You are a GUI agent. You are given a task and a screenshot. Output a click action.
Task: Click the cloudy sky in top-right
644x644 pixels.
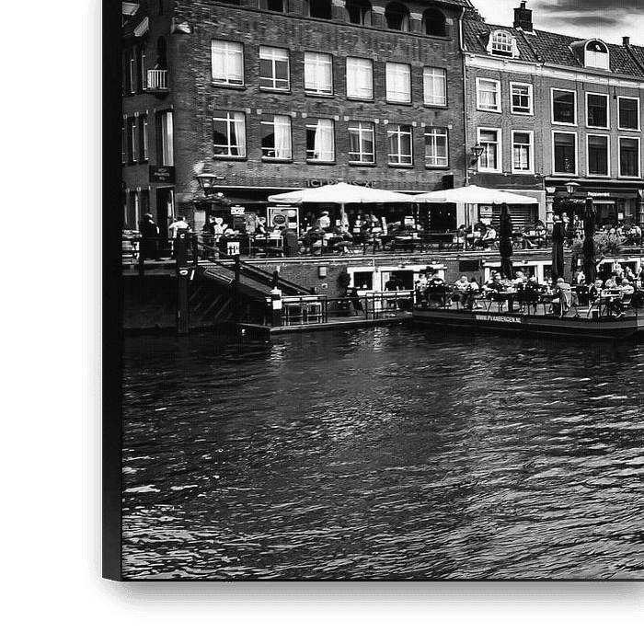589,17
